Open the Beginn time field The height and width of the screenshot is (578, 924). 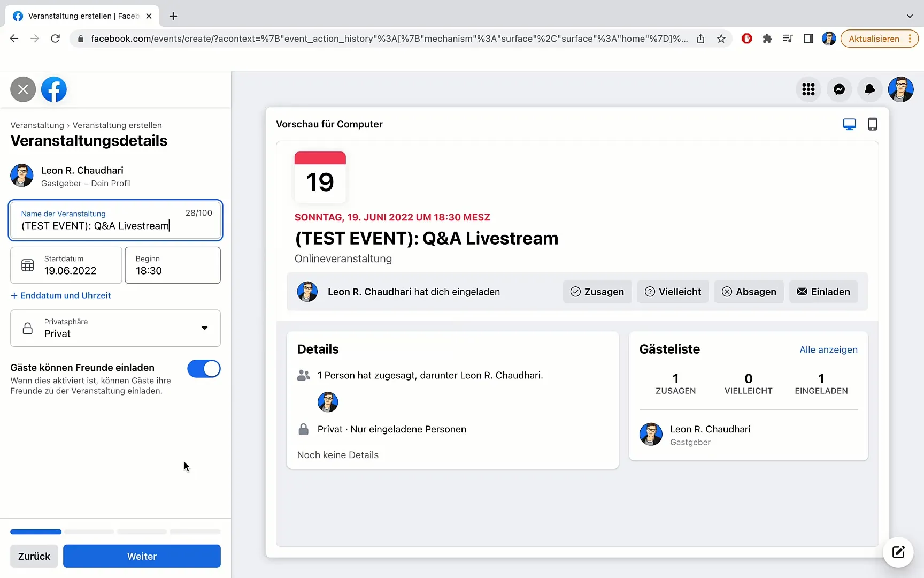[173, 265]
